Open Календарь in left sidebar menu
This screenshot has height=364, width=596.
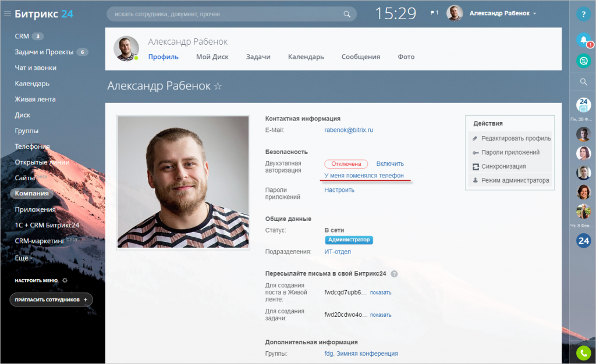pyautogui.click(x=32, y=84)
